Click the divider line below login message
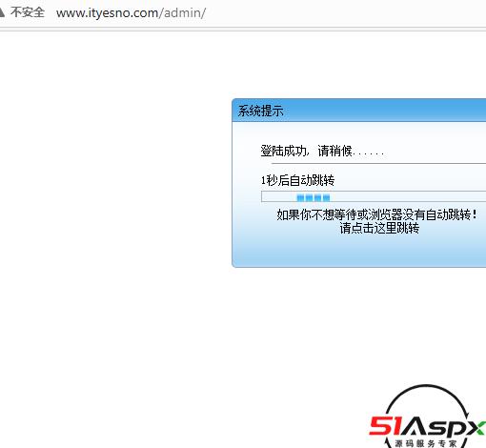The image size is (486, 448). (378, 163)
